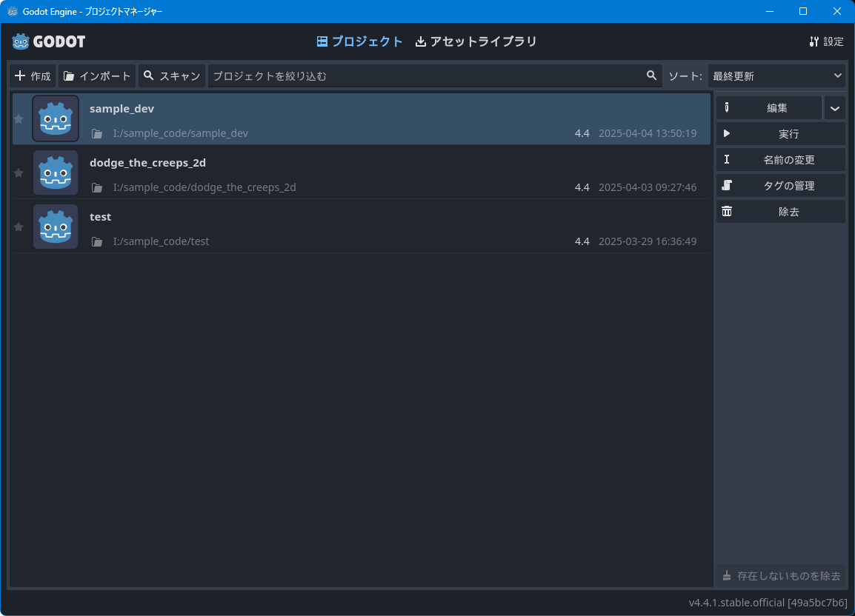Toggle the favorite star for test project
The height and width of the screenshot is (616, 855).
(19, 227)
